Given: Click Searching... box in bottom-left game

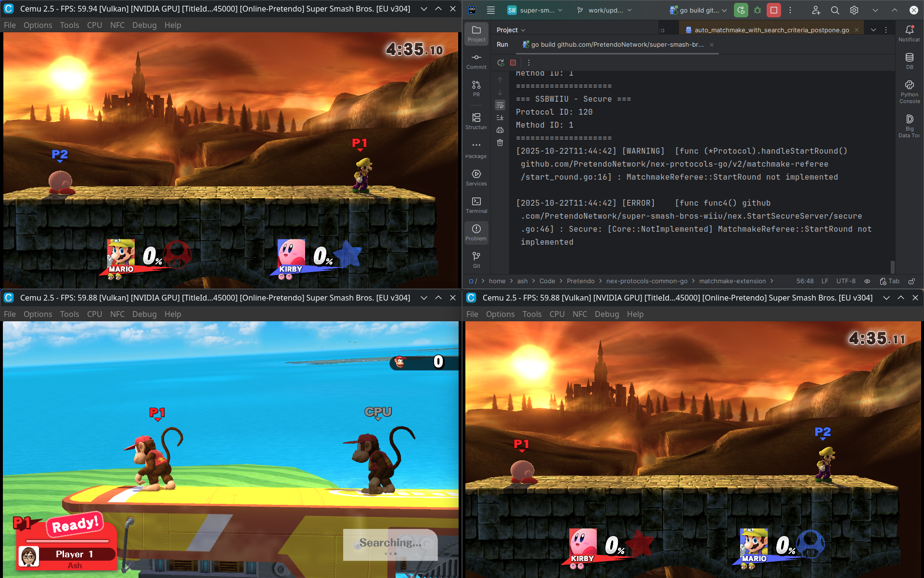Looking at the screenshot, I should (390, 545).
